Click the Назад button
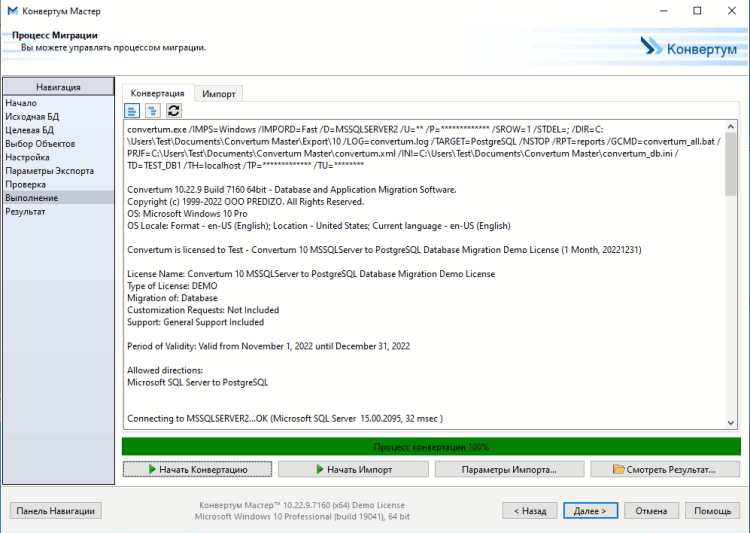Screen dimensions: 750x533 click(x=530, y=511)
